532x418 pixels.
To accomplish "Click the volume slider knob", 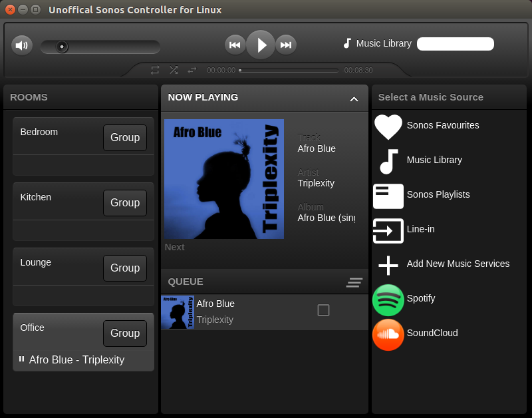I will click(x=62, y=47).
